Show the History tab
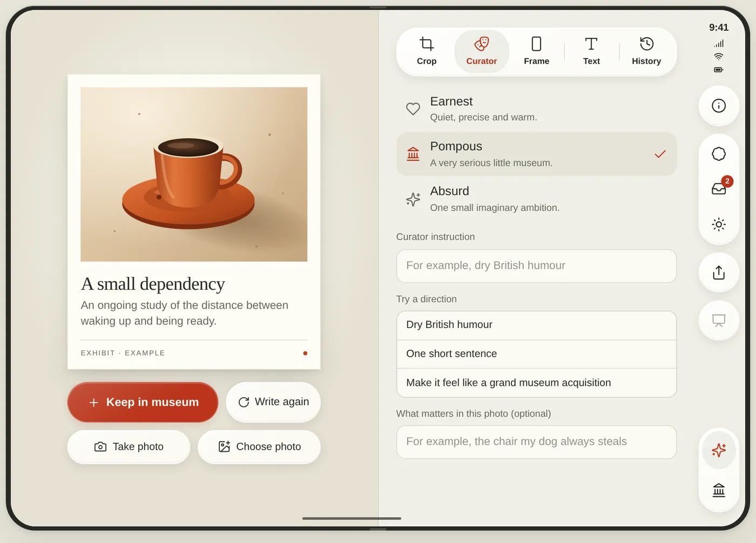Screen dimensions: 756x543 [646, 51]
